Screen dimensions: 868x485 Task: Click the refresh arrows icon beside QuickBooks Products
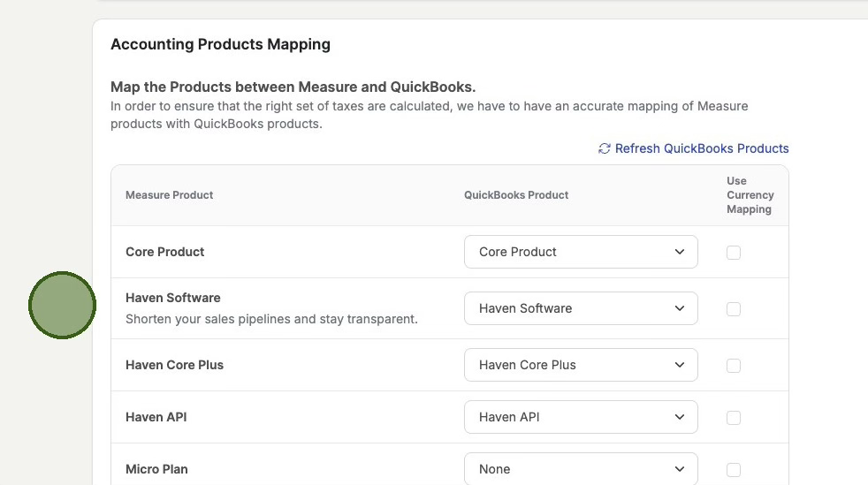click(x=605, y=148)
